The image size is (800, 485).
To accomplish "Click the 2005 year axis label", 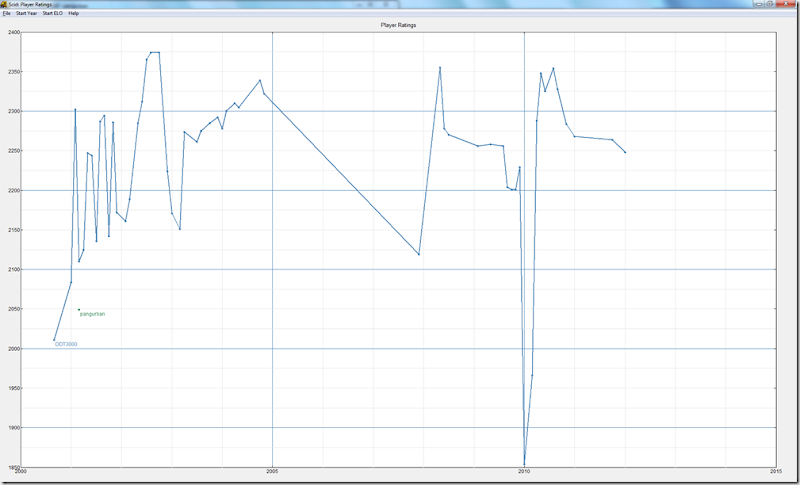I will point(272,472).
